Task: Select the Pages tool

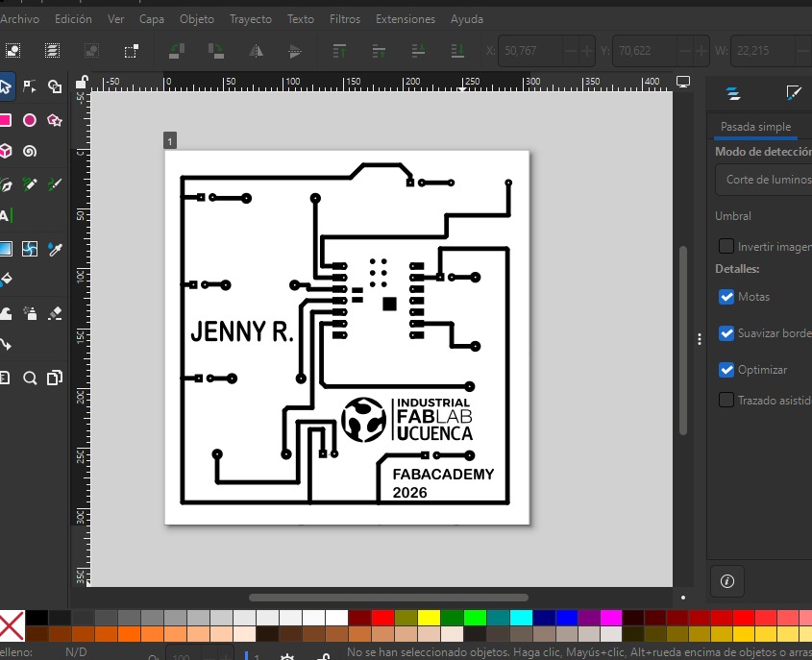Action: tap(55, 378)
